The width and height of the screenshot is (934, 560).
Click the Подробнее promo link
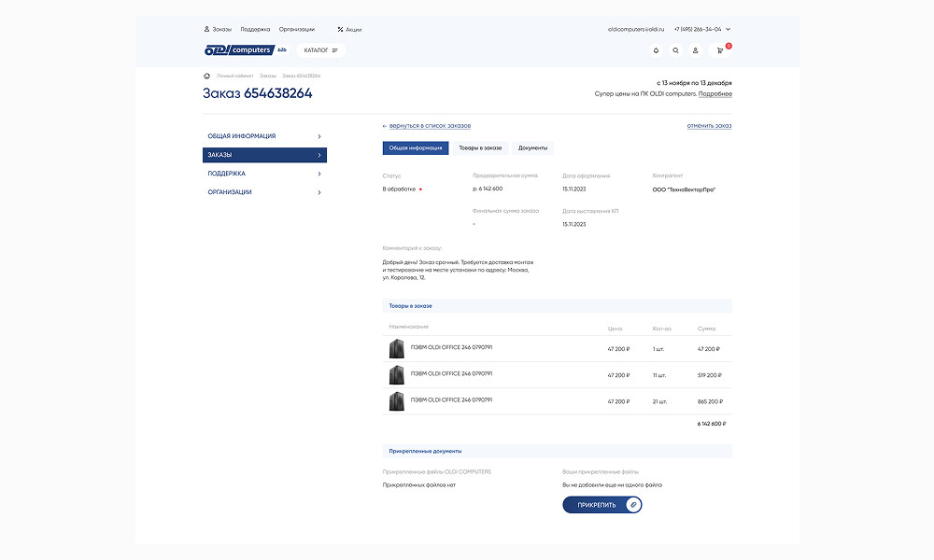click(x=715, y=94)
